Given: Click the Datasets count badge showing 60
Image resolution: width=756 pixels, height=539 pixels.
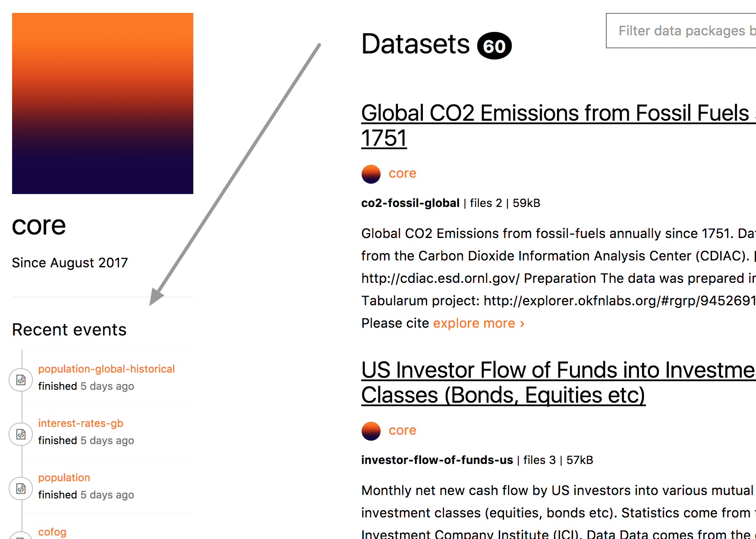Looking at the screenshot, I should 495,46.
